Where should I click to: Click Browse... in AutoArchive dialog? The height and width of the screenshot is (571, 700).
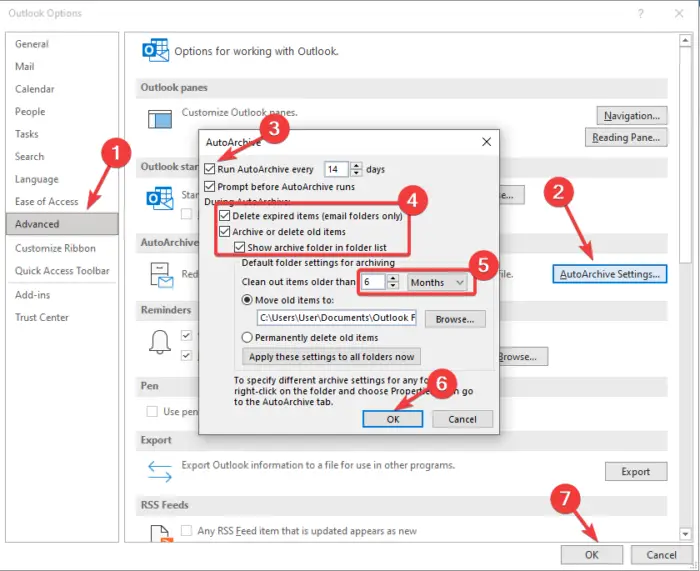tap(455, 319)
